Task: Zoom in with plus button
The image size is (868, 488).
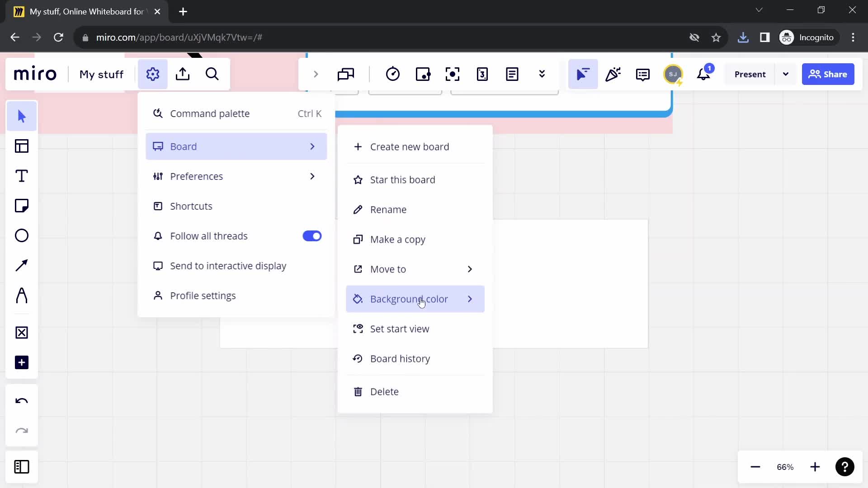Action: click(x=815, y=467)
